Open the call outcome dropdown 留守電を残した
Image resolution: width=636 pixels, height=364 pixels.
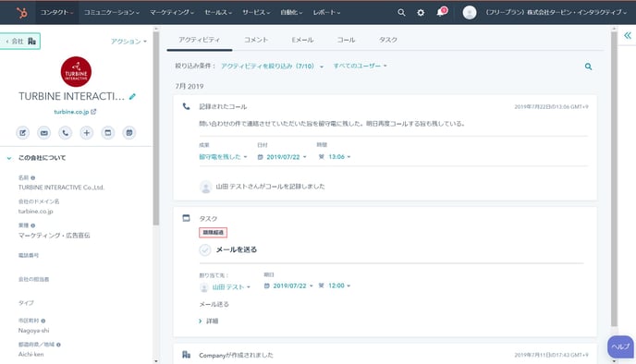pos(223,157)
